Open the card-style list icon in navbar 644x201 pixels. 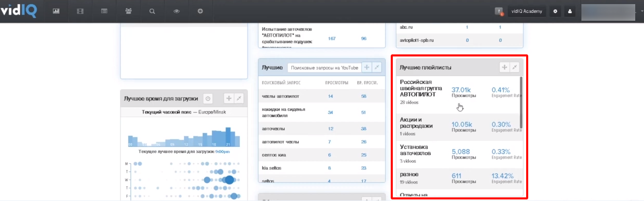click(x=104, y=11)
